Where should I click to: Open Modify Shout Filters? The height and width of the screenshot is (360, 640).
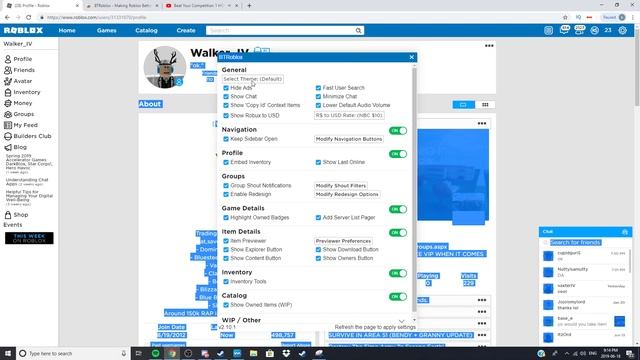tap(341, 186)
